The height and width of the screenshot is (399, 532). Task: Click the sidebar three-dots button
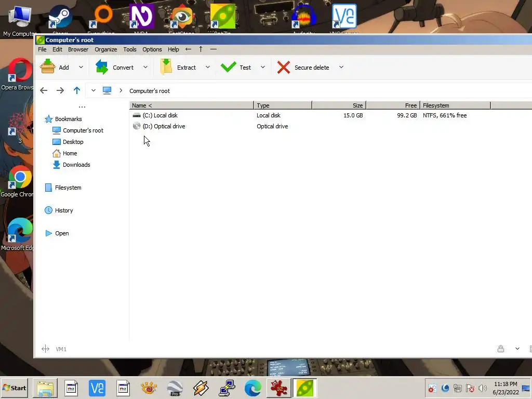click(82, 107)
